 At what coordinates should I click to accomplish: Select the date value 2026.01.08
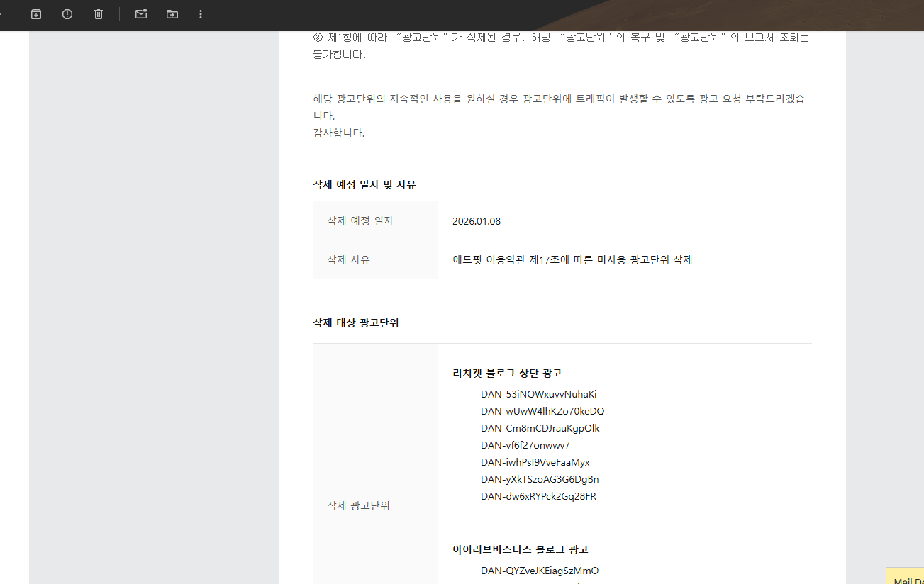pyautogui.click(x=477, y=221)
